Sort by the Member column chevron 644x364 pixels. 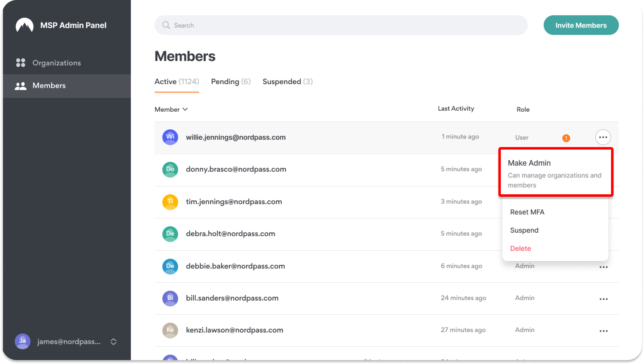tap(185, 109)
